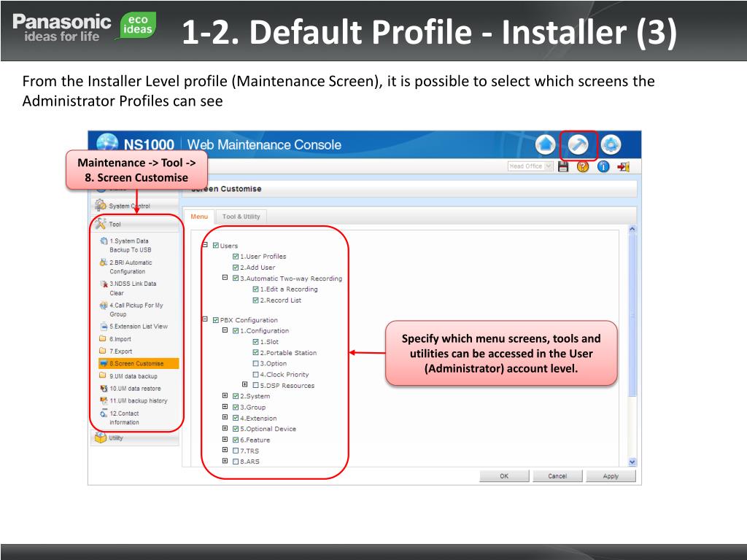747x560 pixels.
Task: Collapse the PBX Configuration node
Action: coord(205,319)
